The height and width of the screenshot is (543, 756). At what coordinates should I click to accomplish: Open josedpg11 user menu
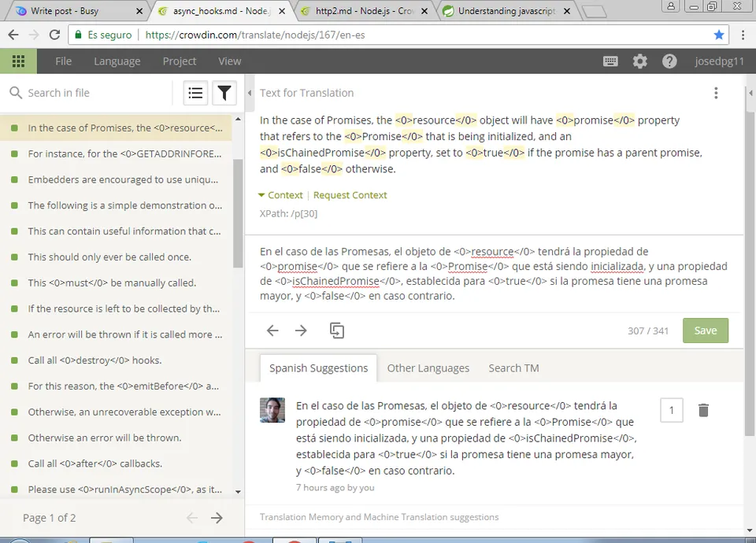tap(719, 61)
